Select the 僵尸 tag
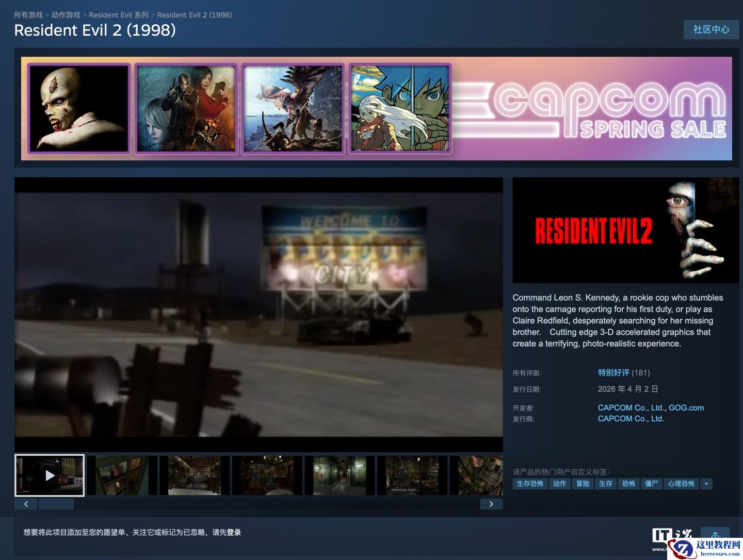This screenshot has width=743, height=560. [x=652, y=484]
